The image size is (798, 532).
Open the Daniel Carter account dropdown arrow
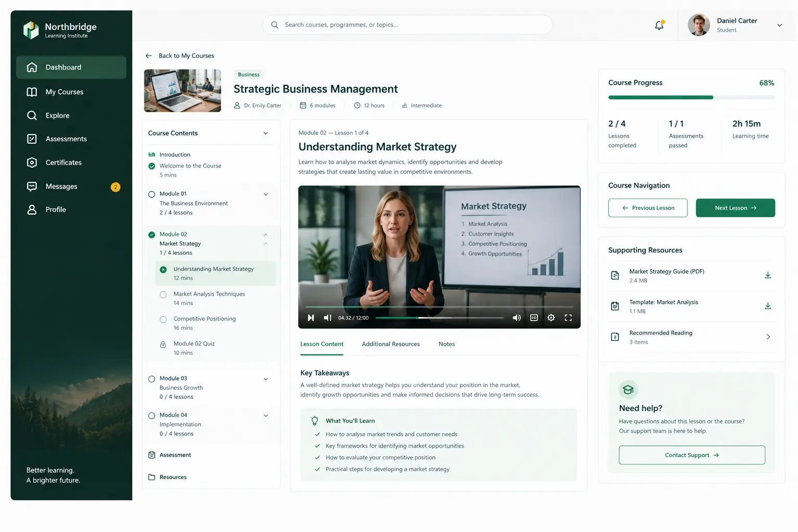(x=779, y=25)
